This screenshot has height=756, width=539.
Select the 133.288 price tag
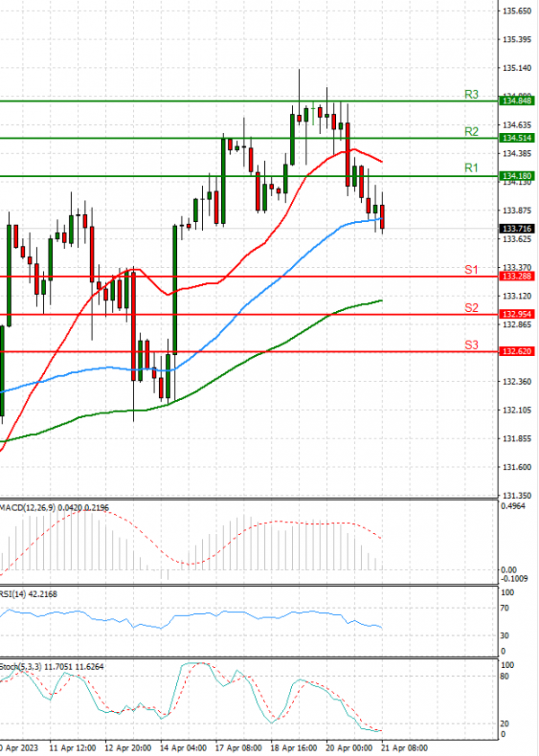517,276
